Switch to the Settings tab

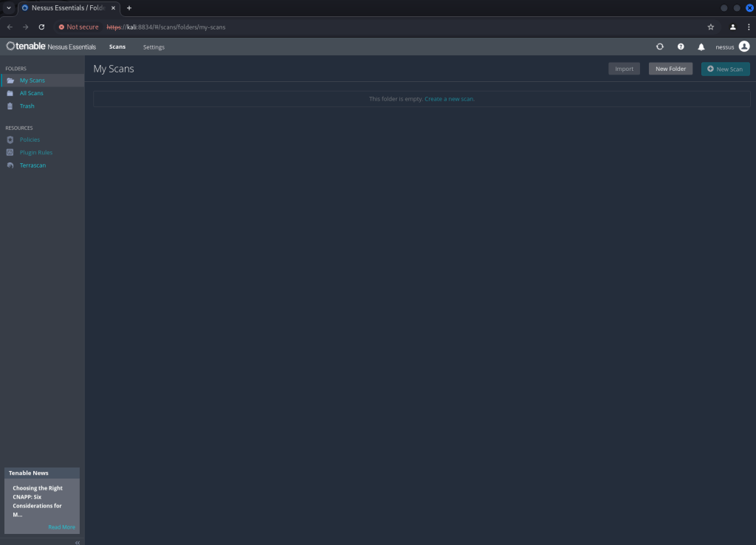pos(154,47)
